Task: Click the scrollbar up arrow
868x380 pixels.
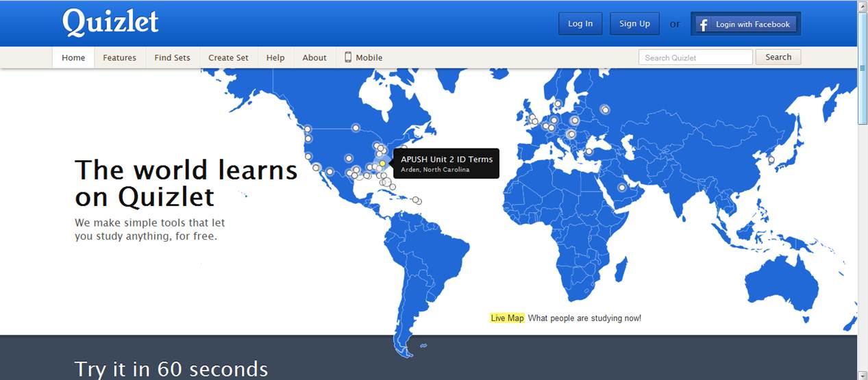Action: pos(863,6)
